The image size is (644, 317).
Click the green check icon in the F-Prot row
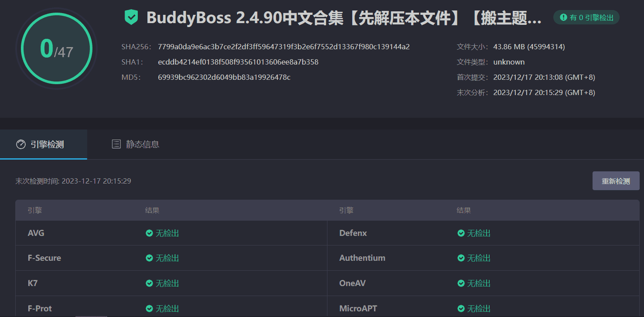click(x=149, y=309)
